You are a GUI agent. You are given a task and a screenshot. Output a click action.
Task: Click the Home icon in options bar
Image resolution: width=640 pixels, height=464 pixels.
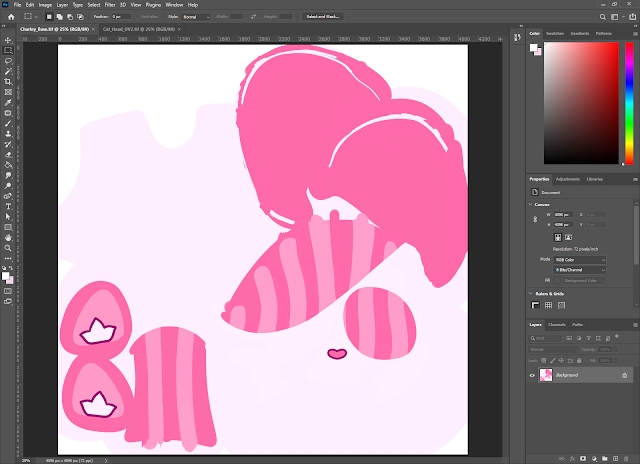click(x=11, y=17)
